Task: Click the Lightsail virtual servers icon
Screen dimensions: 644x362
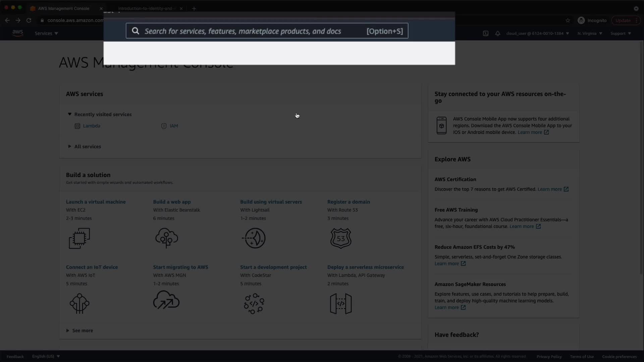Action: 254,238
